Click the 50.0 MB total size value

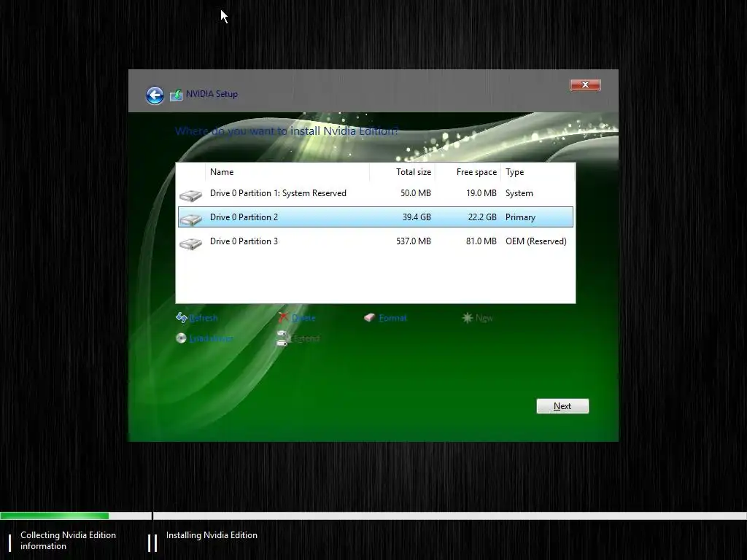coord(415,193)
